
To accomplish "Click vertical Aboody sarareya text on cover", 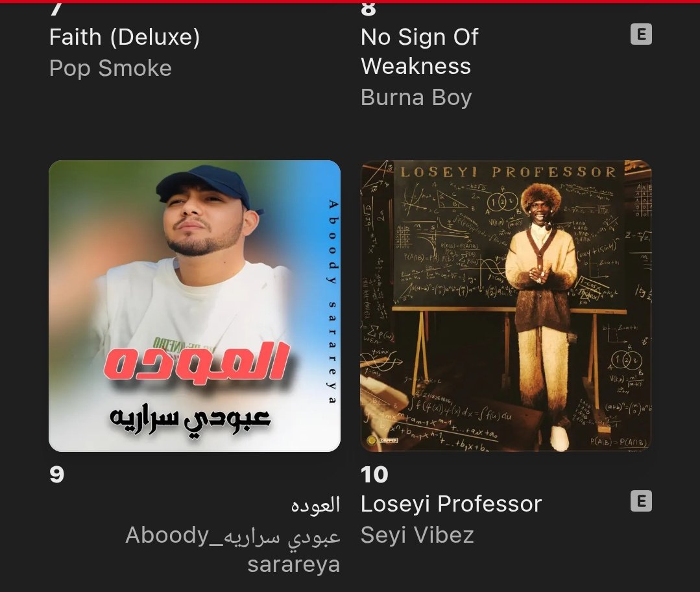I will pyautogui.click(x=333, y=302).
